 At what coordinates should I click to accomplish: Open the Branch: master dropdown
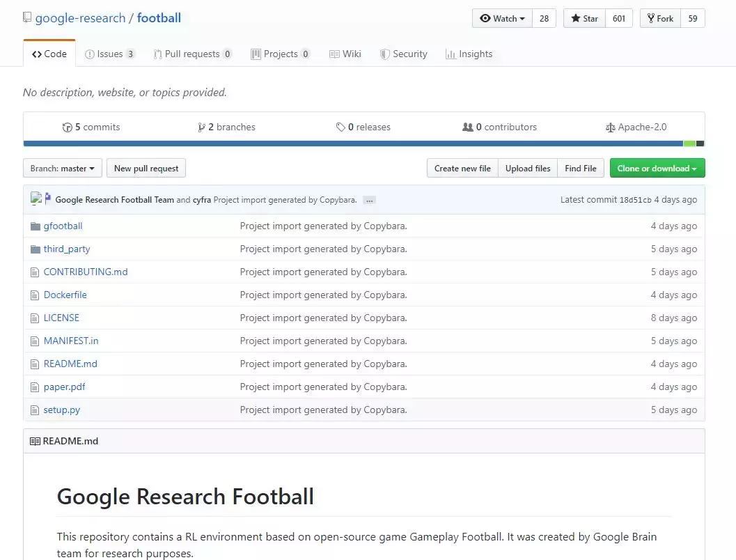(x=62, y=168)
